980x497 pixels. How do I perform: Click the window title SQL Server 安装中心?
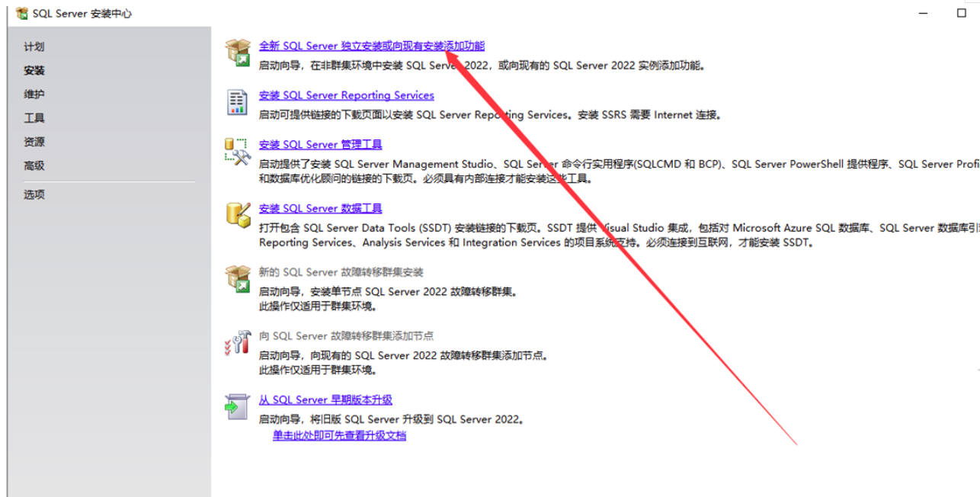coord(82,14)
